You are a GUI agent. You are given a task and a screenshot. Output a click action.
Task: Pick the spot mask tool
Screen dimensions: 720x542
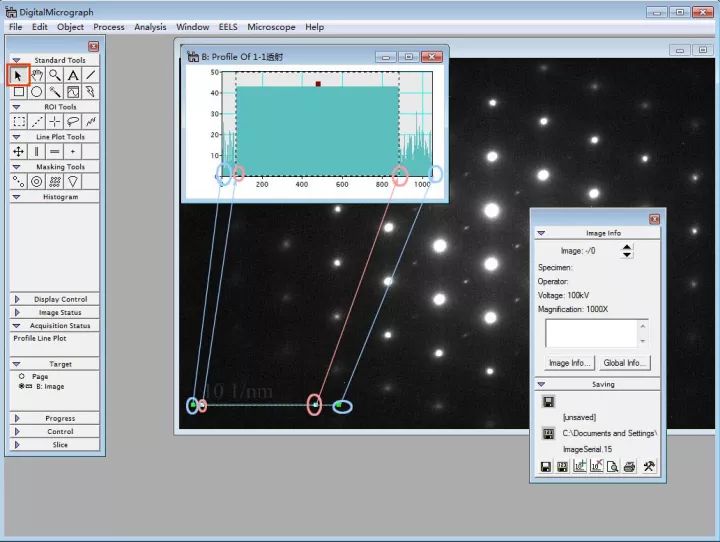(19, 182)
